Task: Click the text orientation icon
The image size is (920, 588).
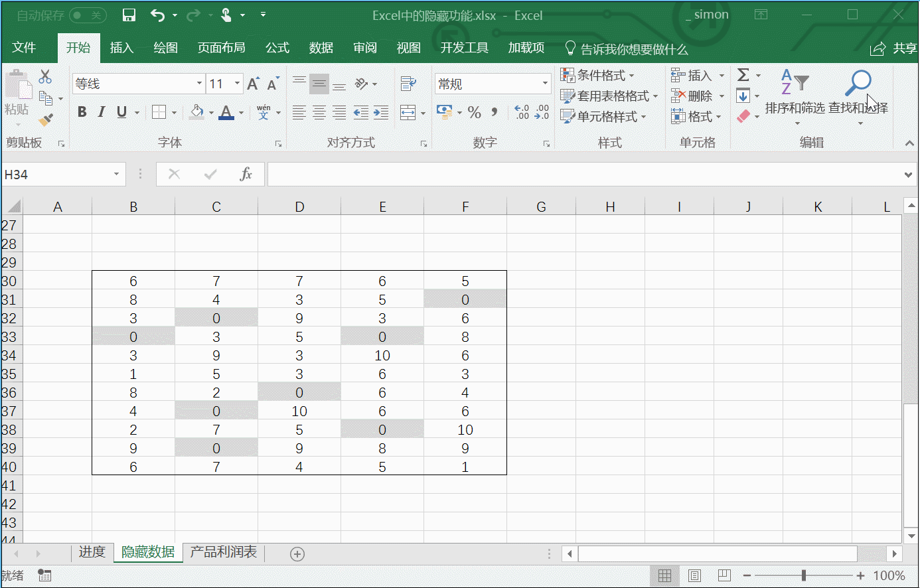Action: 362,84
